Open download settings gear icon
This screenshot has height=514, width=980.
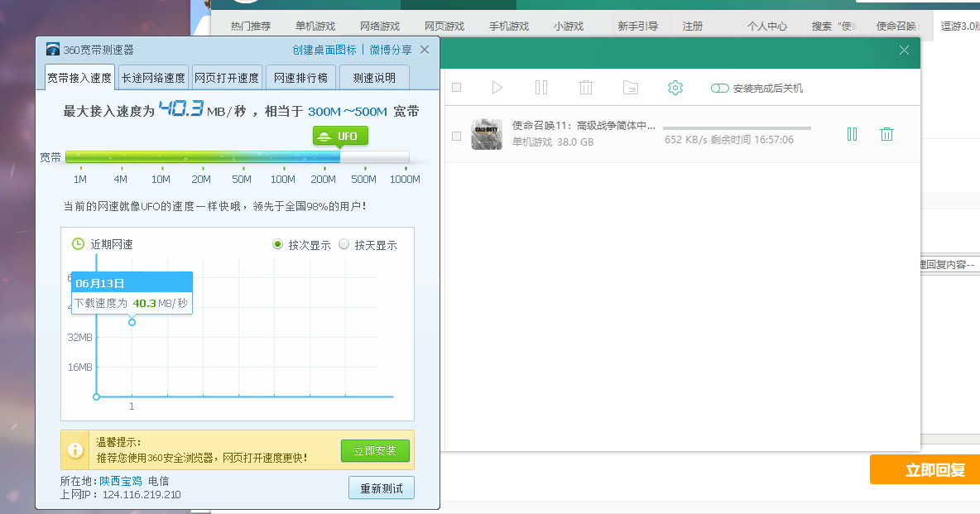[675, 88]
